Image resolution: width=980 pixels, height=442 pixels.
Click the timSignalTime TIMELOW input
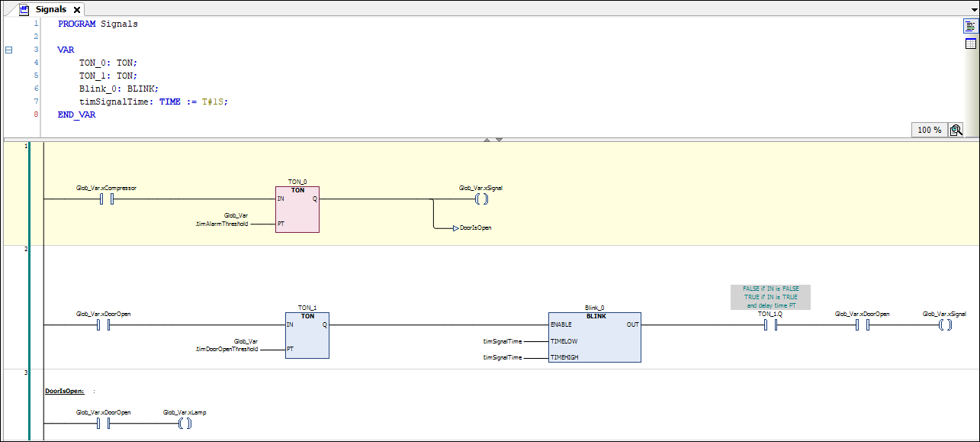click(503, 341)
